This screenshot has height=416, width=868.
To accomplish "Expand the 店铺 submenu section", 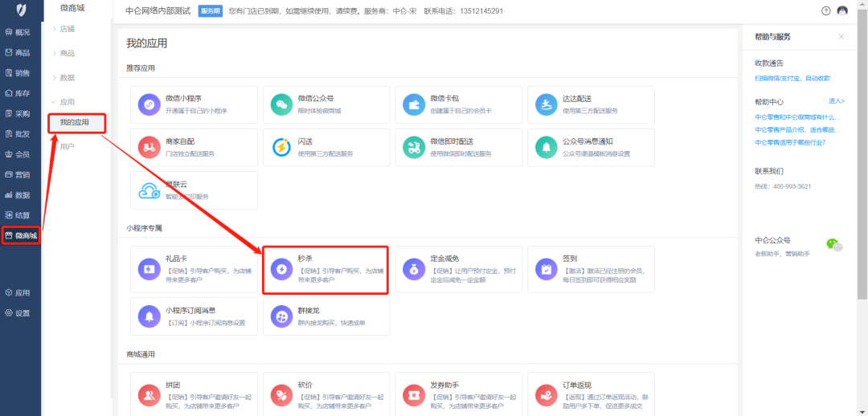I will (x=68, y=29).
